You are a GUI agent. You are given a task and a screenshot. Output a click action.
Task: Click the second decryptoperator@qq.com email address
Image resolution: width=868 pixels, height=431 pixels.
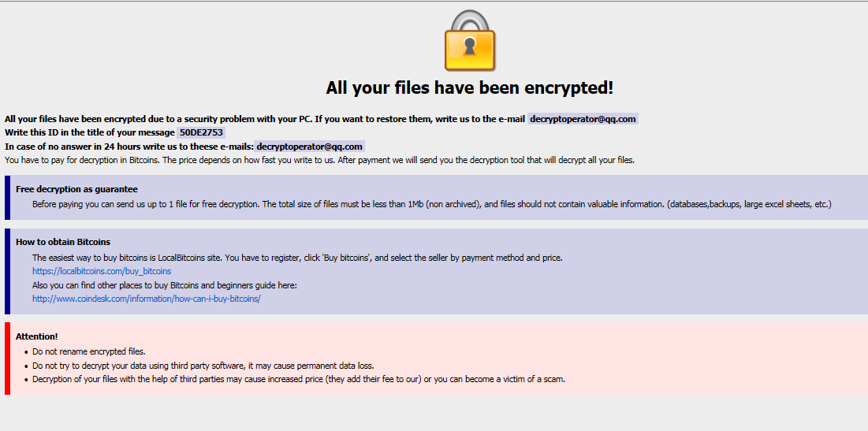(309, 147)
